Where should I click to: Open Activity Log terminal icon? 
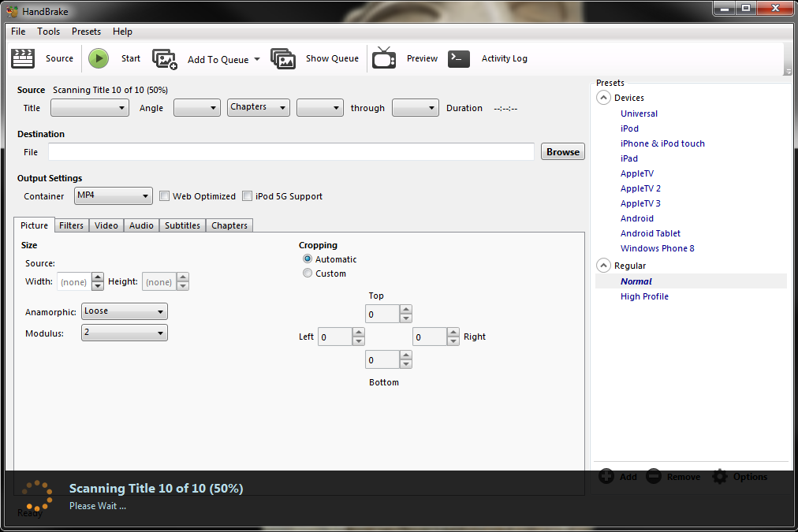(x=459, y=58)
